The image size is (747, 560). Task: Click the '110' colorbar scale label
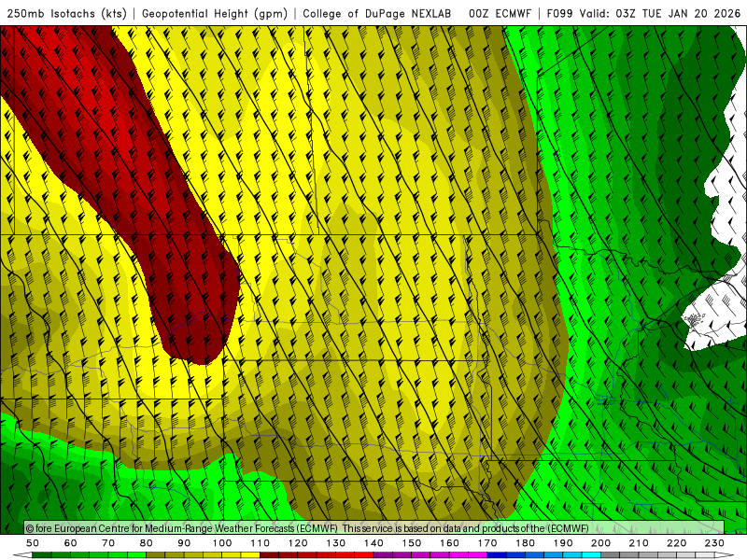(260, 543)
